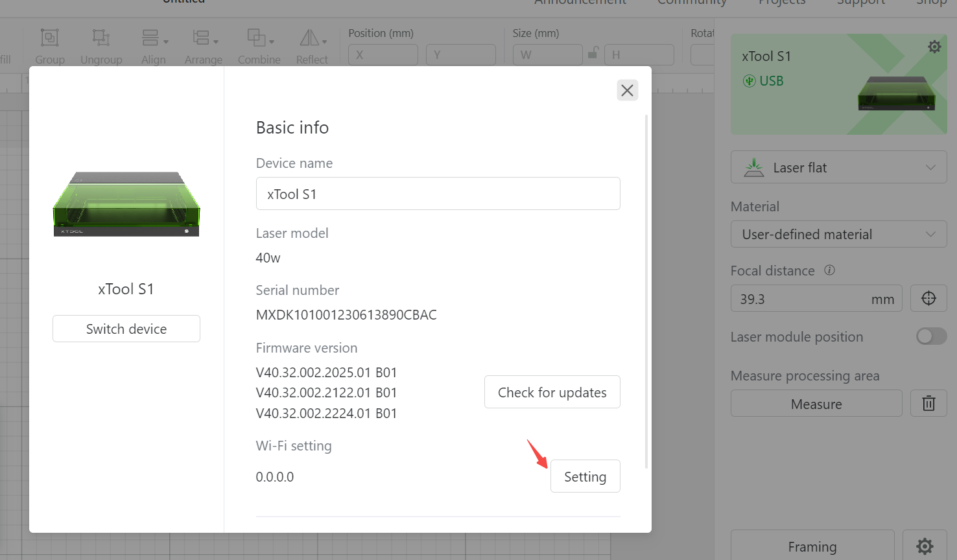This screenshot has width=957, height=560.
Task: Click the Wi-Fi IP address 0.0.0.0
Action: pyautogui.click(x=275, y=477)
